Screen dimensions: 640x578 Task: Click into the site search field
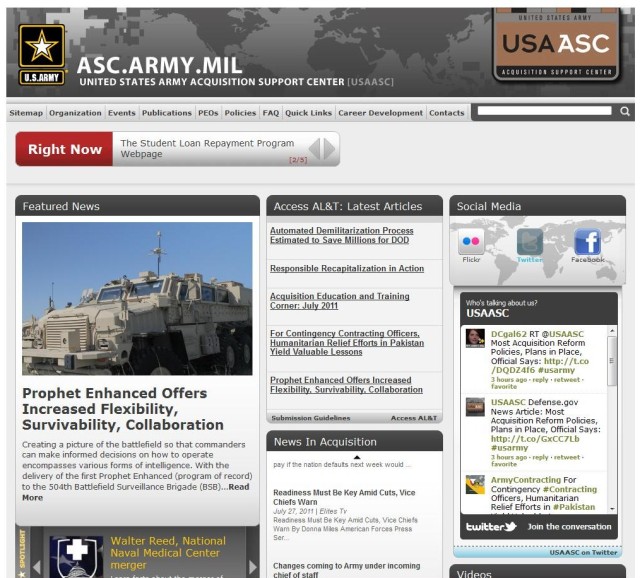(x=544, y=111)
